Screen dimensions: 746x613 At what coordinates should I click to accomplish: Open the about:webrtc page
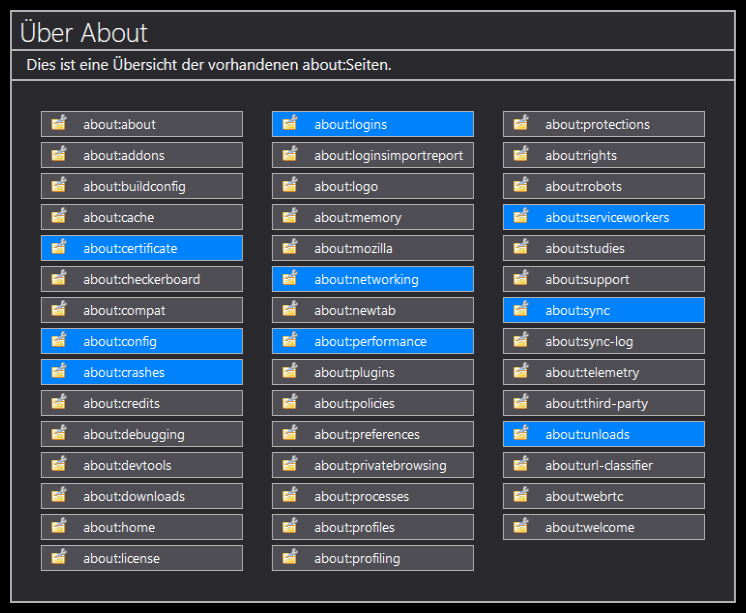(x=604, y=496)
